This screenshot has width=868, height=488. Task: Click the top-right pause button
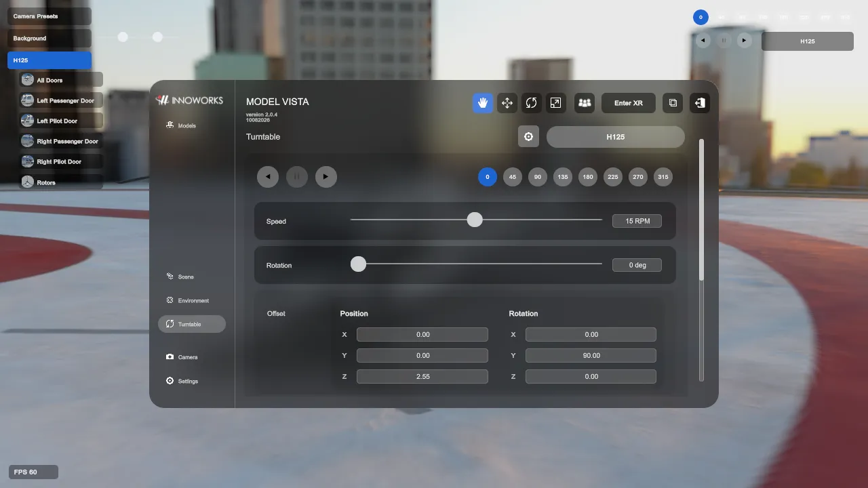pos(724,41)
